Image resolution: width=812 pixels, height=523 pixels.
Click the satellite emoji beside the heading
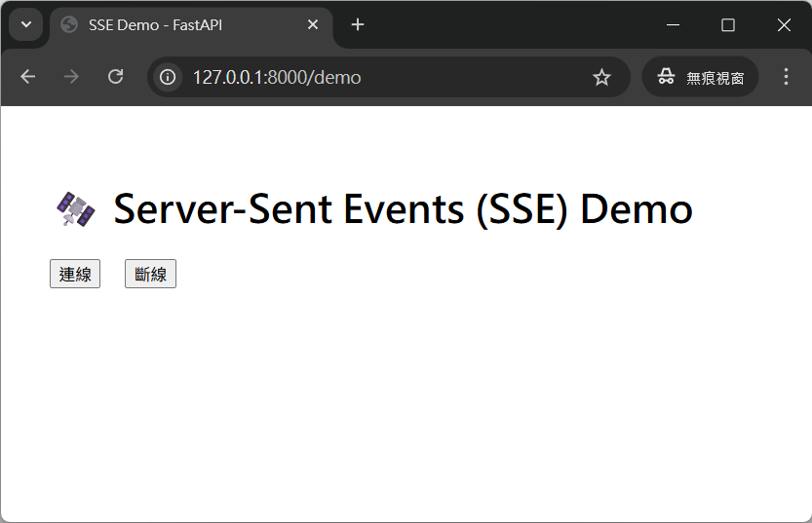[x=75, y=209]
